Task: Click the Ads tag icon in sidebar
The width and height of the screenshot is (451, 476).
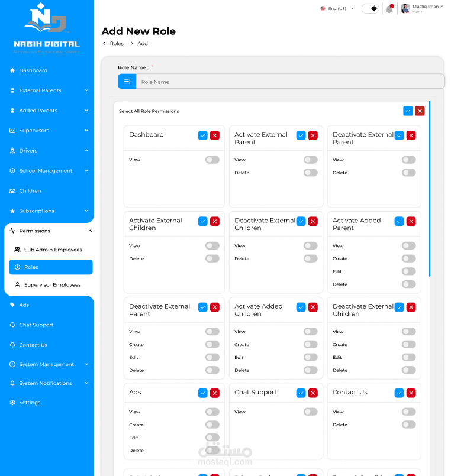Action: pyautogui.click(x=12, y=305)
